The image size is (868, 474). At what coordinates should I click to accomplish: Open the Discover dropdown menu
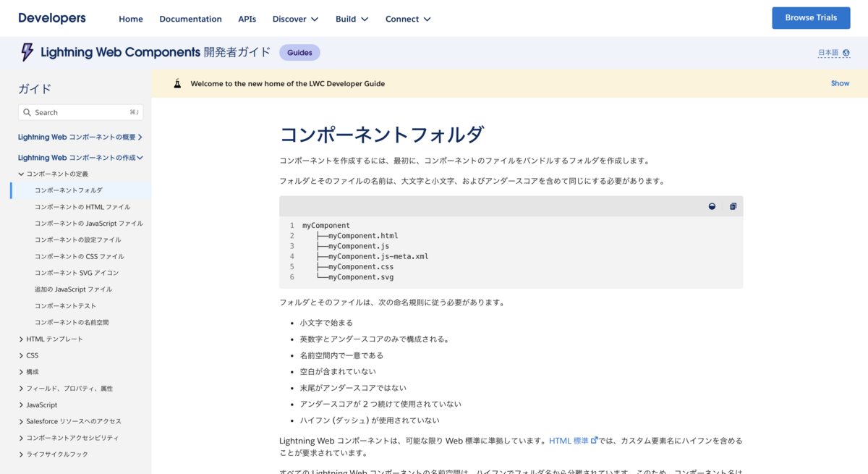[x=295, y=19]
